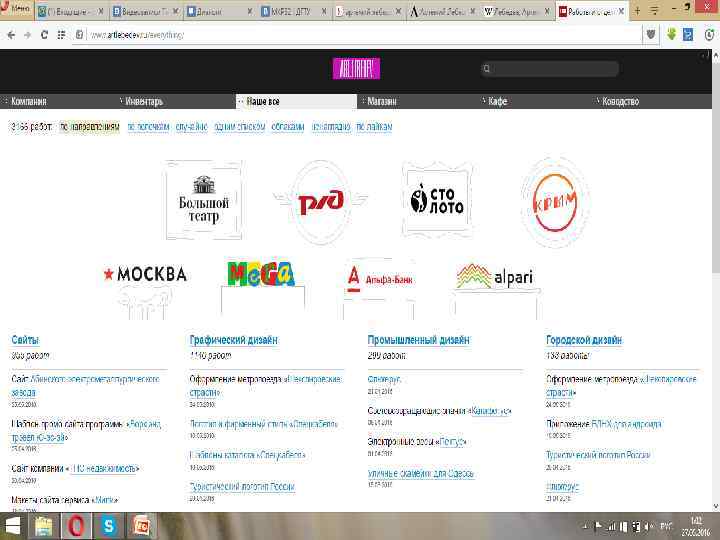Open the Графический дизайн category heading

(x=234, y=340)
